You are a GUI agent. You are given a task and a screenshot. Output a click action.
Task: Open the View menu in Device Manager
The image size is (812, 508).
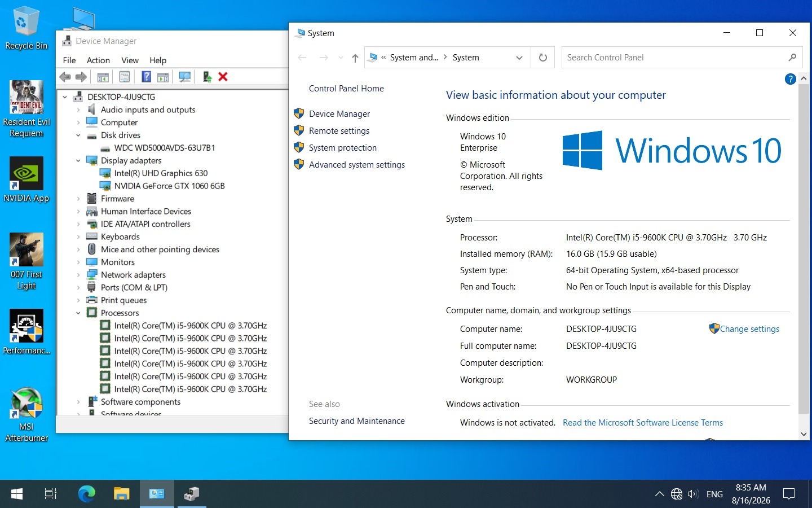(130, 60)
